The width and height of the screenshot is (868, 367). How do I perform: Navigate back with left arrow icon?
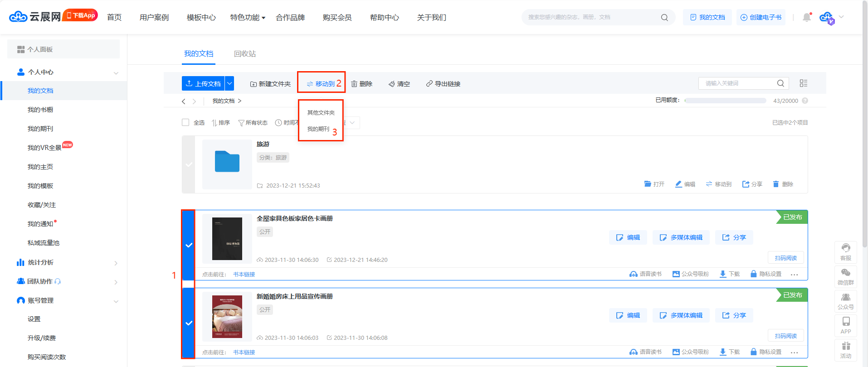pyautogui.click(x=184, y=101)
